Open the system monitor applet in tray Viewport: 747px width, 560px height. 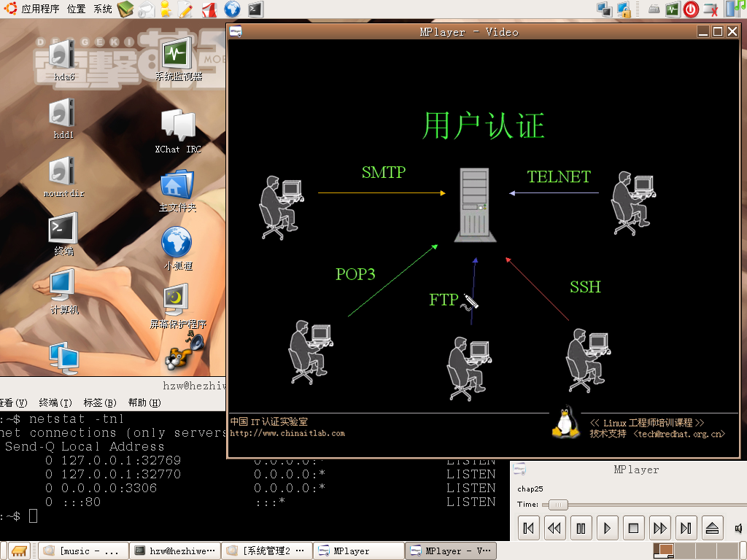(x=672, y=9)
